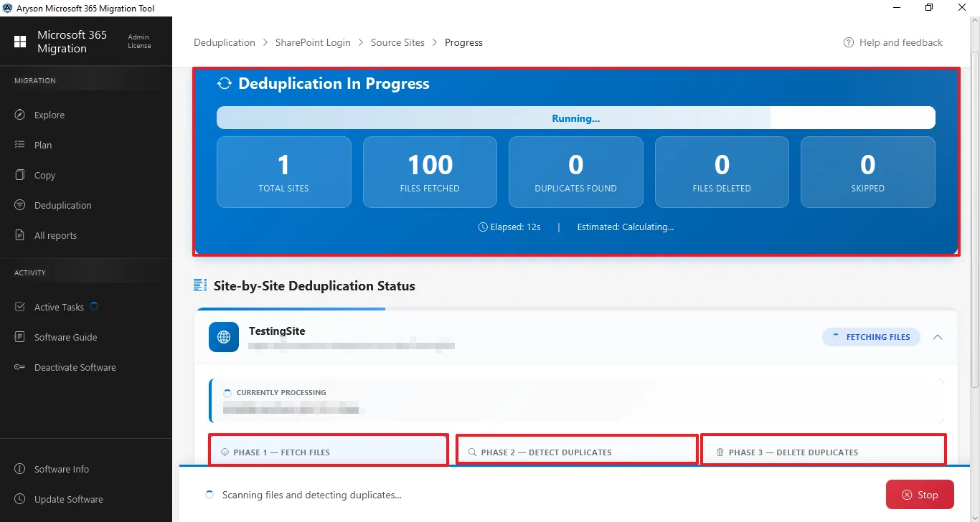
Task: Click the TestingSite site name
Action: (x=277, y=331)
